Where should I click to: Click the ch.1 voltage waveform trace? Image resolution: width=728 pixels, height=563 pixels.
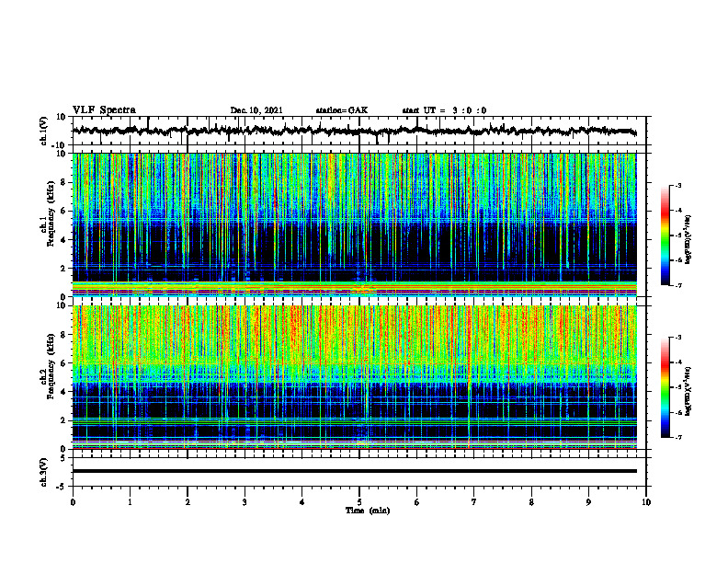click(x=354, y=131)
